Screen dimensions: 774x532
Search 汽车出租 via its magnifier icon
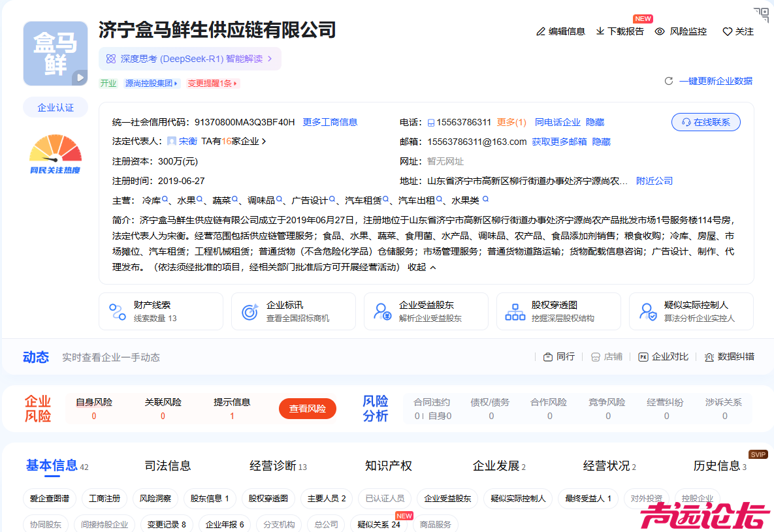tap(440, 199)
